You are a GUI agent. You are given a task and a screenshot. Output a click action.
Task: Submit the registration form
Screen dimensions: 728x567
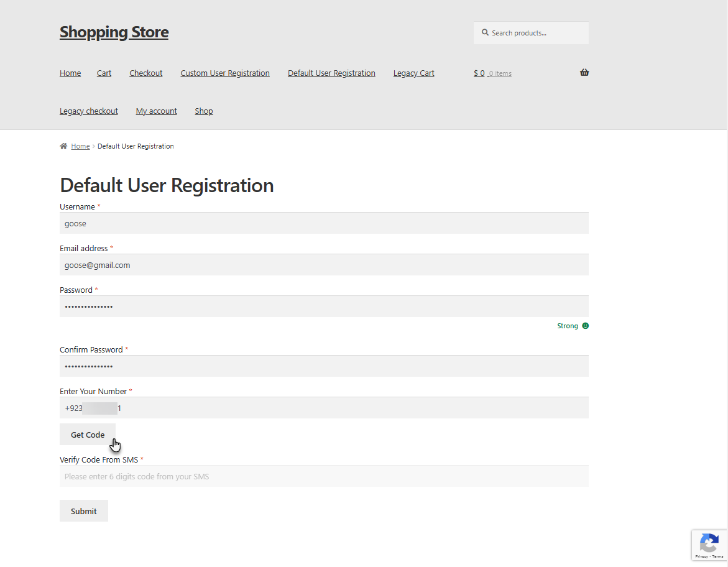pyautogui.click(x=83, y=510)
